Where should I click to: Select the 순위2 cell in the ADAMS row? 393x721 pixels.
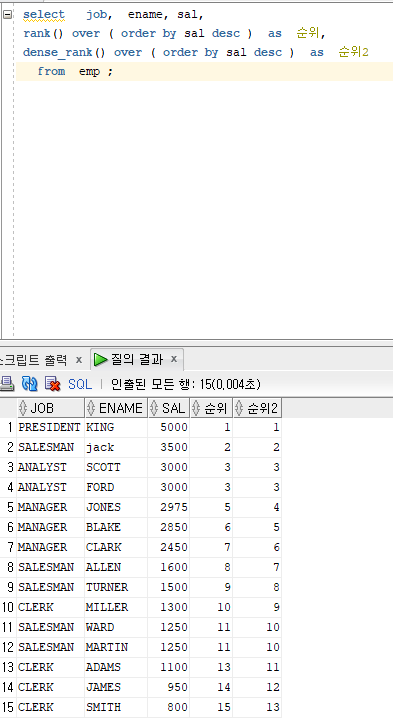coord(257,667)
